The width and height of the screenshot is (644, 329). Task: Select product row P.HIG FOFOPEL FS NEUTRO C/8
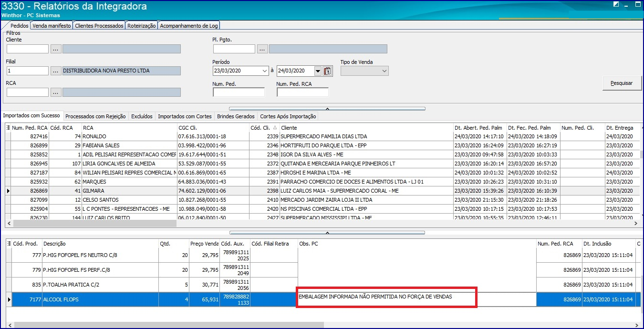(x=323, y=255)
